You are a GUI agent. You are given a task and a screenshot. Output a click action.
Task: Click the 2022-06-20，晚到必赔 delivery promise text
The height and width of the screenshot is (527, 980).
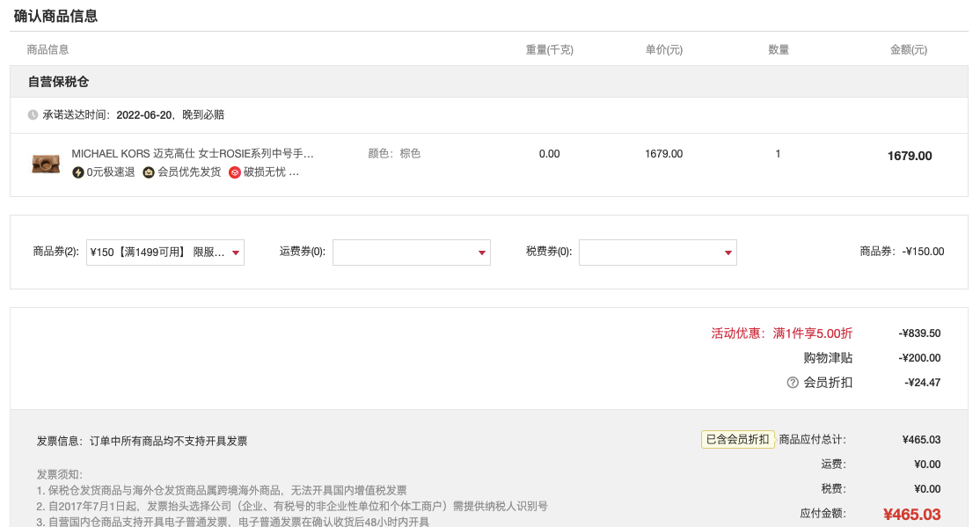[x=170, y=115]
